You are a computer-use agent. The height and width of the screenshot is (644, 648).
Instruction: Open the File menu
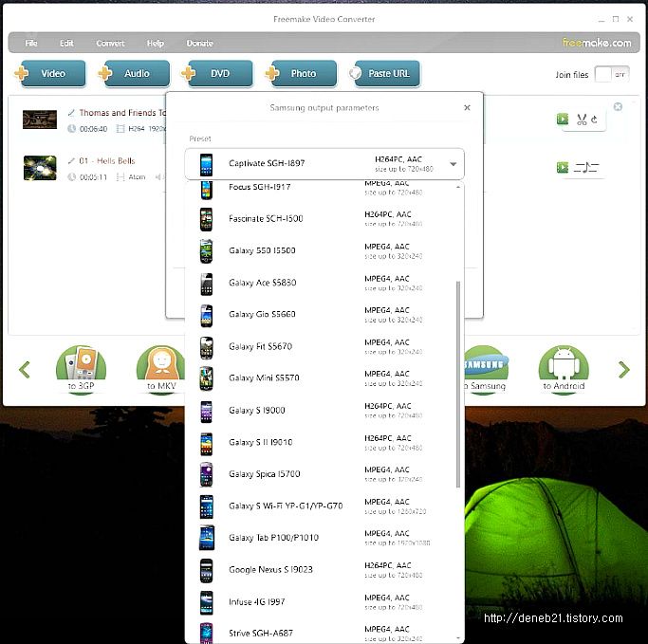tap(31, 43)
